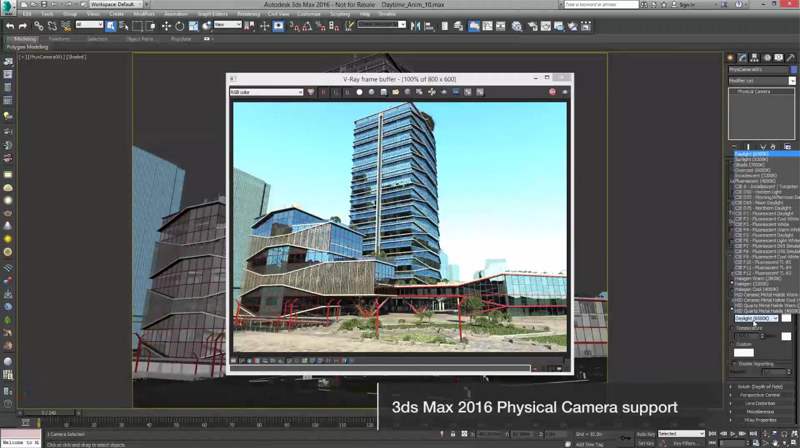Switch to mono white circle display
This screenshot has width=800, height=448.
[x=359, y=92]
